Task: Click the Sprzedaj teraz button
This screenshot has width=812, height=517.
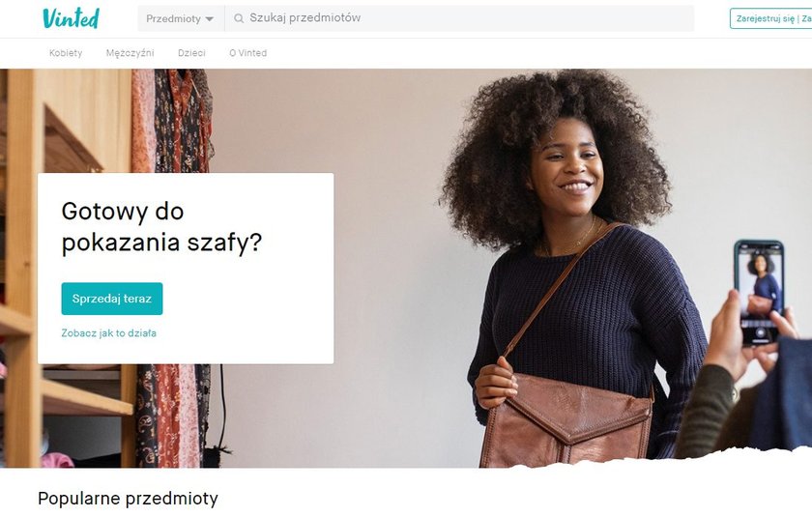Action: (112, 299)
